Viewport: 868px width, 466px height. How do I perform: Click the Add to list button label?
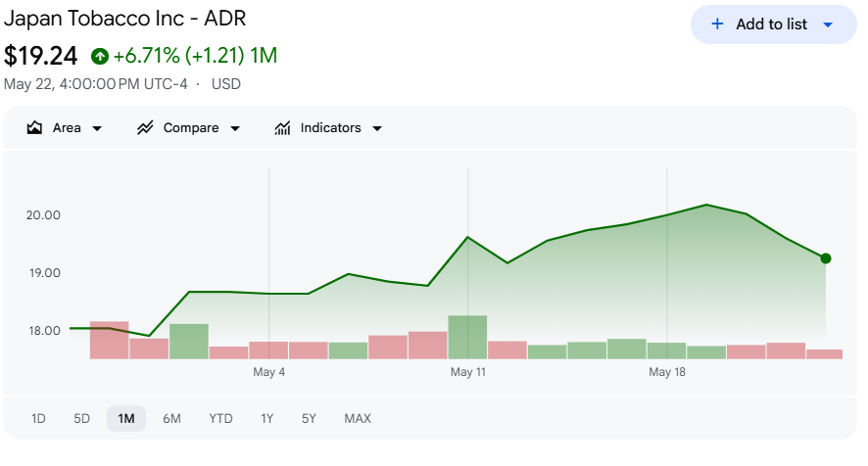click(x=771, y=24)
